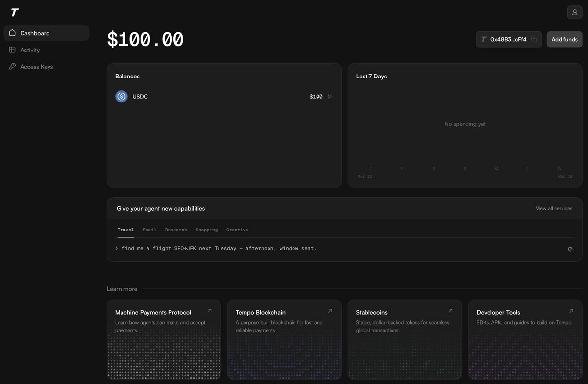
Task: Click the 'Mar 12' chart date label
Action: (x=365, y=176)
